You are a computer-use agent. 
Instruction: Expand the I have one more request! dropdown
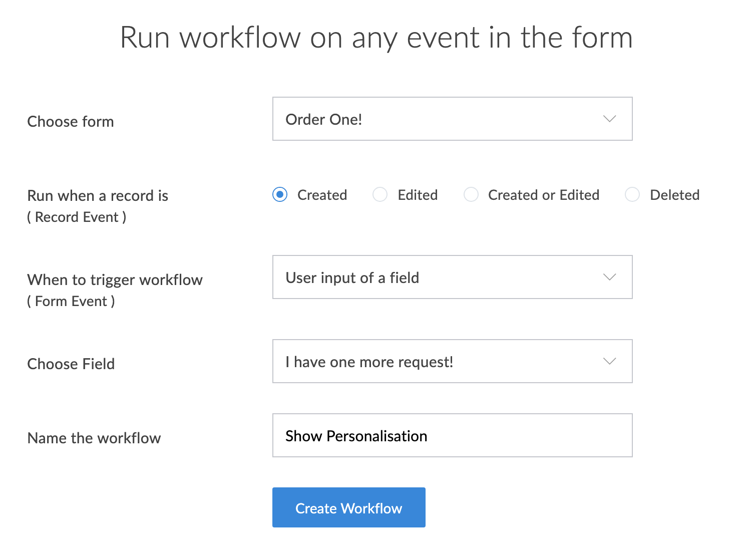441,362
